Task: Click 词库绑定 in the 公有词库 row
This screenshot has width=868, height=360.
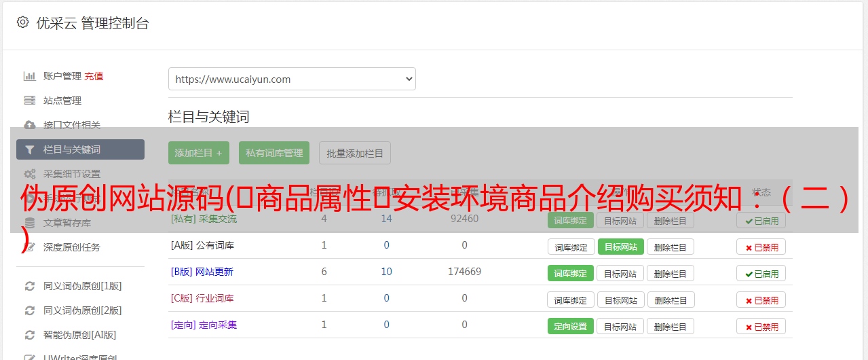Action: (x=571, y=247)
